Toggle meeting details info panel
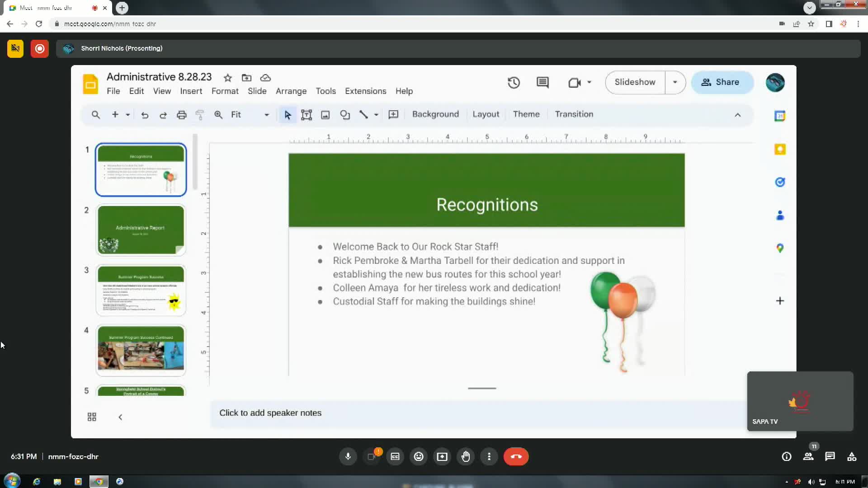 787,456
